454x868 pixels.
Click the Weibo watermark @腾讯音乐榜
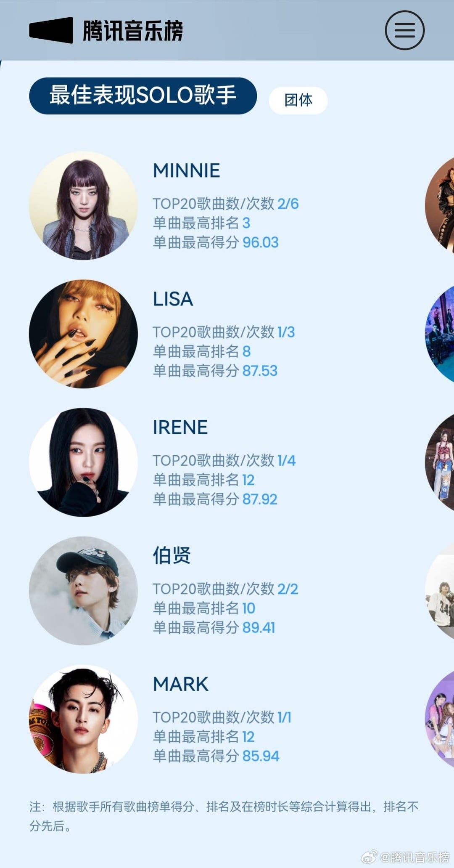[406, 857]
